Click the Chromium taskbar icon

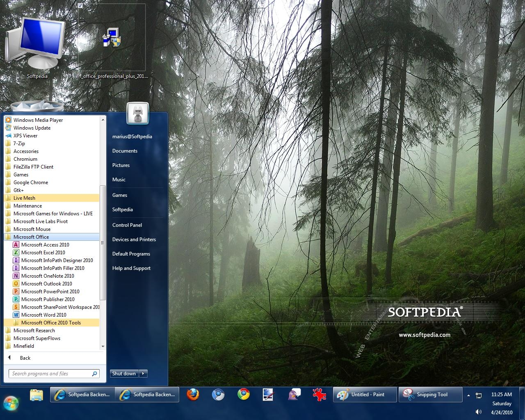point(218,395)
